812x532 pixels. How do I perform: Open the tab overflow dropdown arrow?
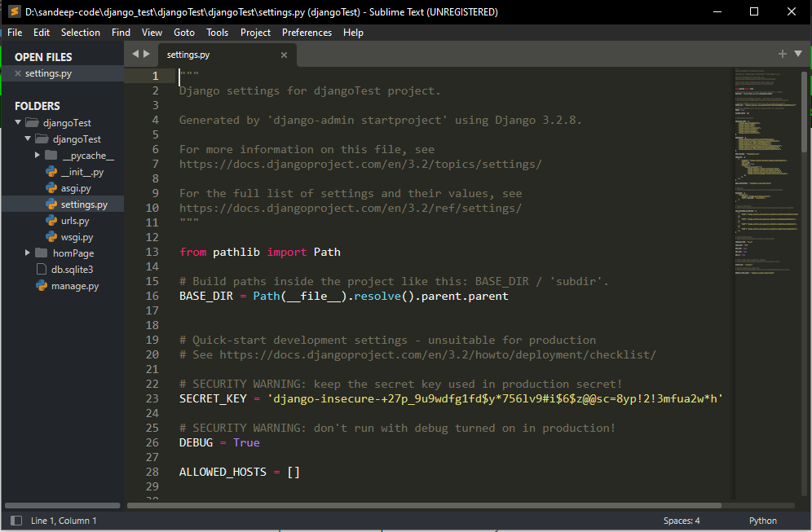tap(797, 54)
